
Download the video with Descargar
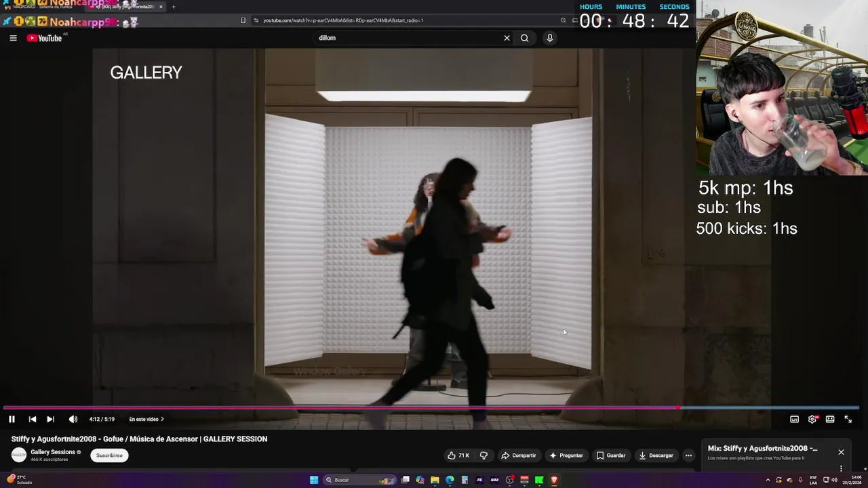[x=656, y=455]
